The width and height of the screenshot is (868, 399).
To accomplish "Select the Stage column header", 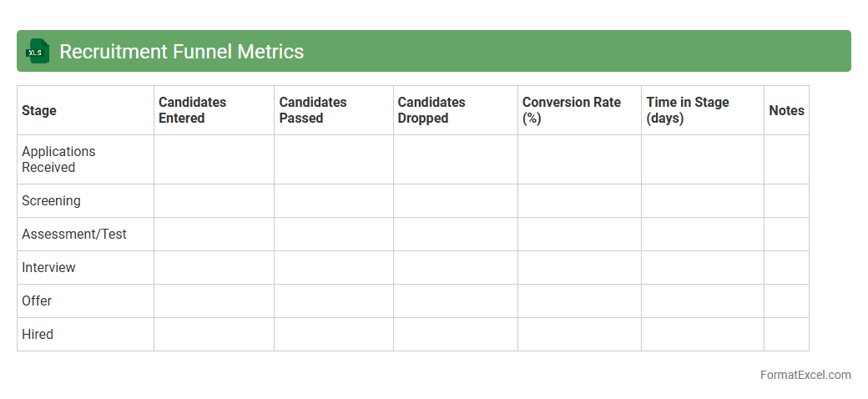I will 39,110.
